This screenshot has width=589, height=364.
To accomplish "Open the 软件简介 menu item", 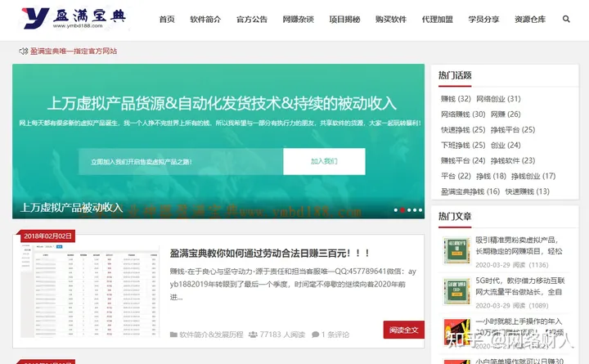I will [x=205, y=19].
